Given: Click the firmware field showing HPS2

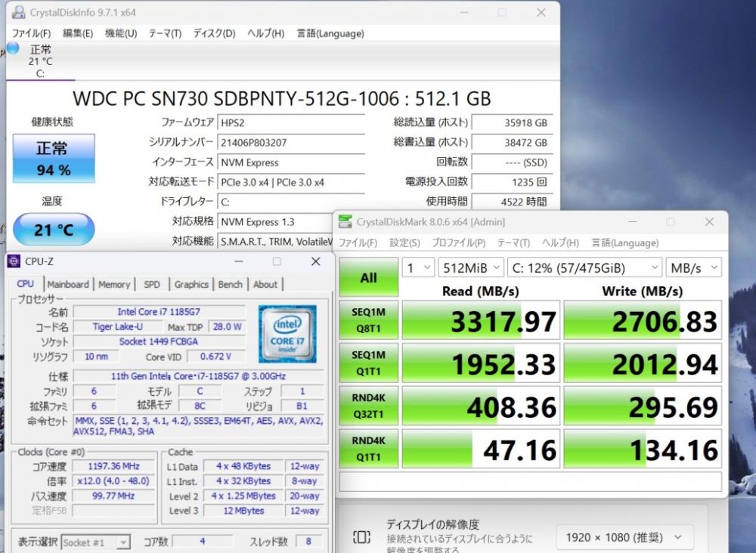Looking at the screenshot, I should pyautogui.click(x=291, y=122).
